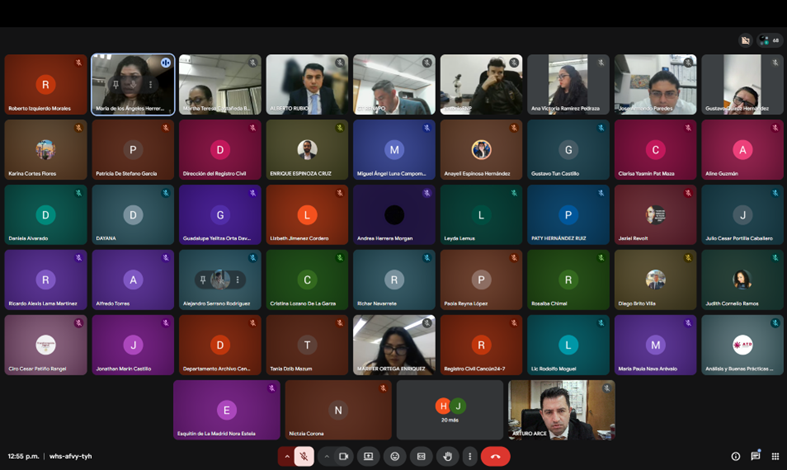
Task: Select Ciro Cesar Patiño Rangel tile
Action: [46, 345]
